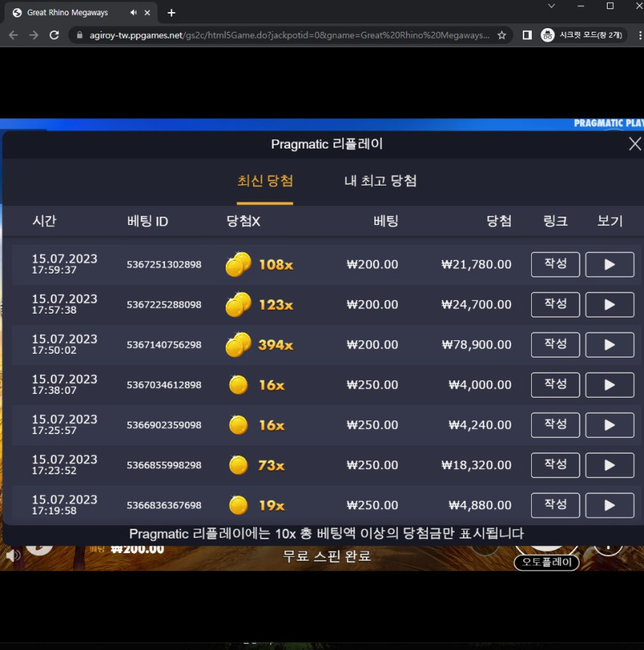The height and width of the screenshot is (650, 644).
Task: Click the 시간 column header
Action: point(45,221)
